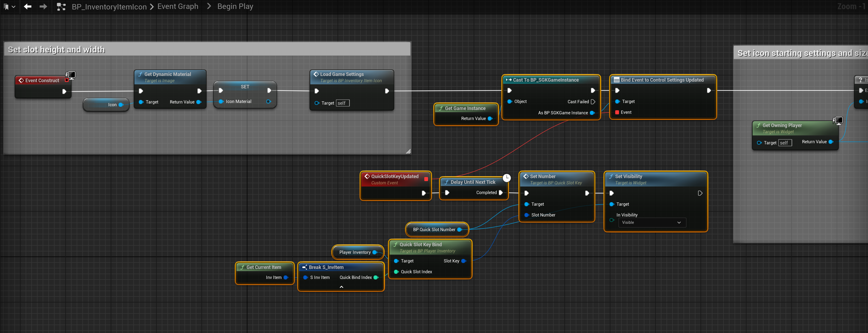868x333 pixels.
Task: Click the clock icon on Delay Until Next Tick
Action: [x=506, y=178]
